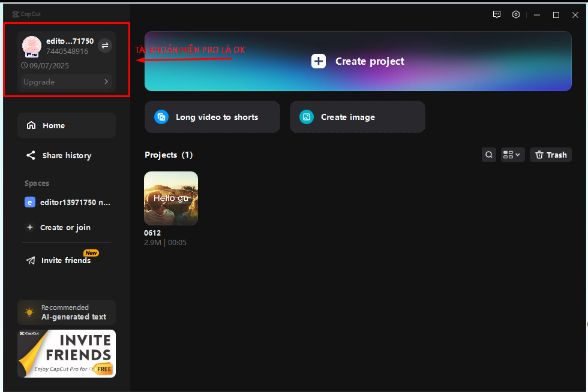
Task: Click the Invite Friends promo banner
Action: (x=67, y=354)
